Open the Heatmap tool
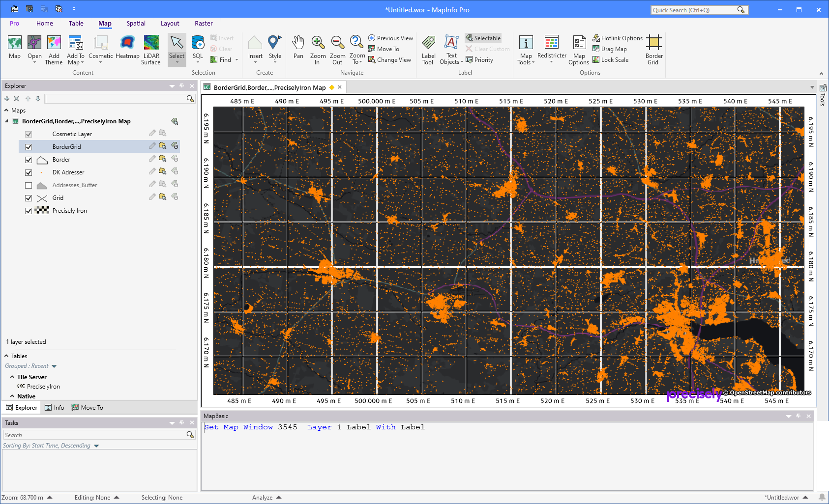The width and height of the screenshot is (829, 504). click(127, 48)
